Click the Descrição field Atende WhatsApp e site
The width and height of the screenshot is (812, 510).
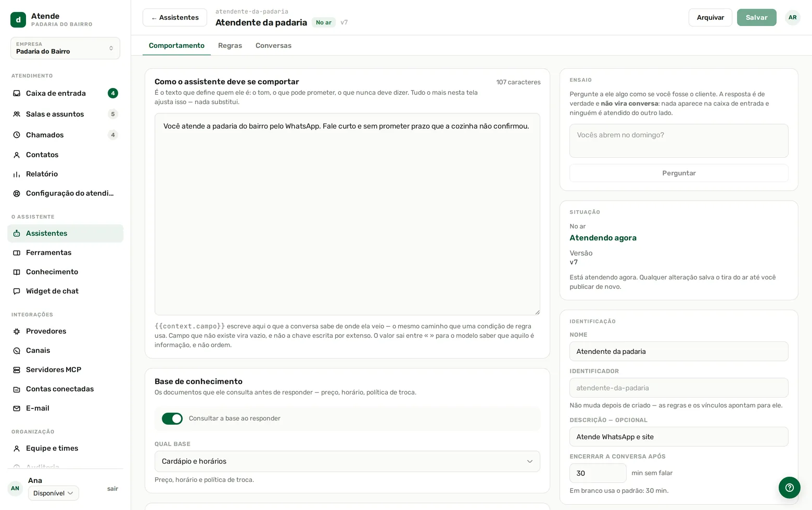click(x=679, y=437)
